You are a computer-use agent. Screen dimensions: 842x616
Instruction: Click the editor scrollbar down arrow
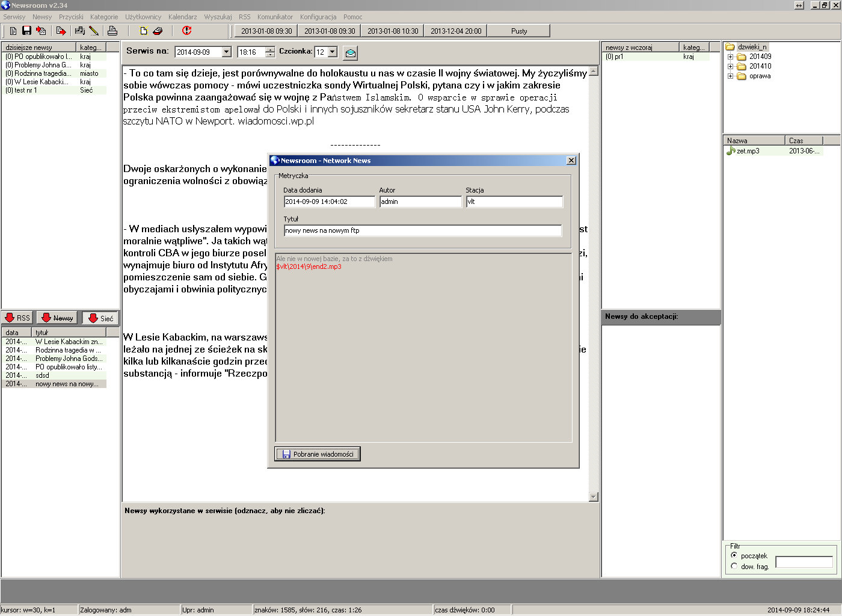point(594,497)
